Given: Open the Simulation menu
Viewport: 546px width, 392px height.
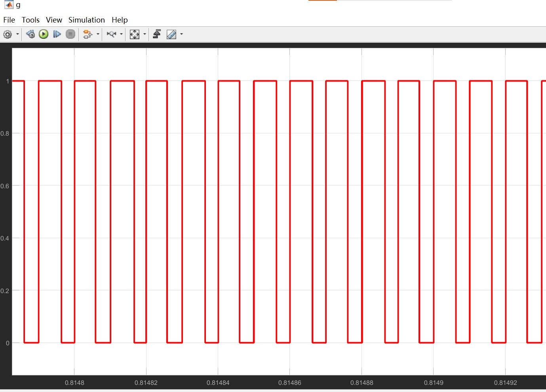Looking at the screenshot, I should tap(87, 20).
